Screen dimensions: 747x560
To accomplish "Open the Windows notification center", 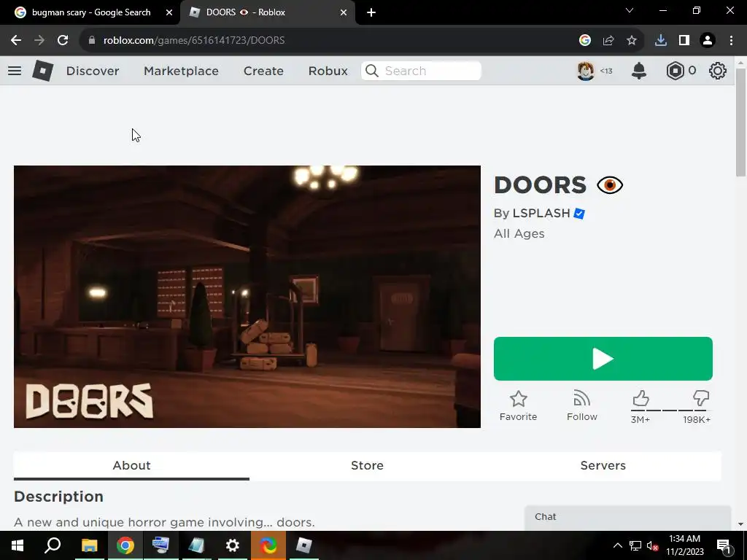I will pyautogui.click(x=723, y=545).
